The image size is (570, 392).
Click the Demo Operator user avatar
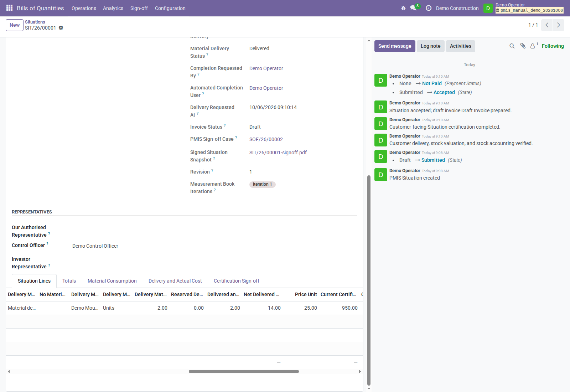coord(488,8)
